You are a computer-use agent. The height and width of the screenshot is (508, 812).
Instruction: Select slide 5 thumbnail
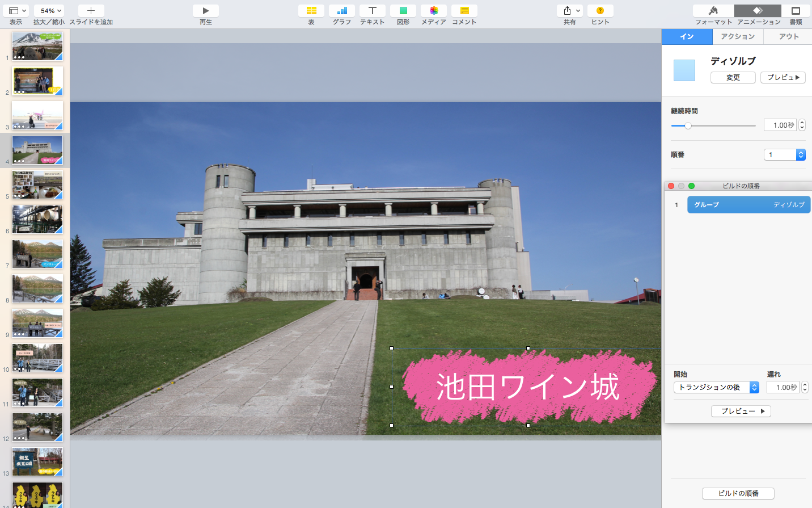coord(37,185)
